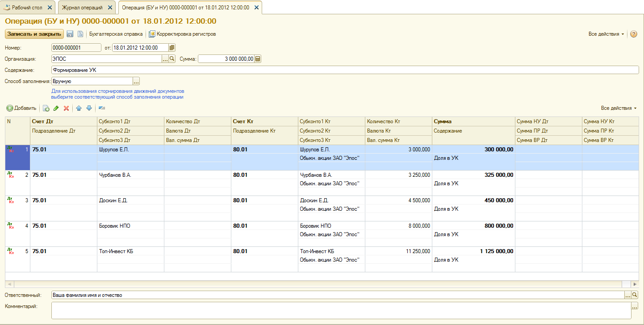The image size is (644, 325).
Task: Close the Рабочий стол tab
Action: (49, 8)
